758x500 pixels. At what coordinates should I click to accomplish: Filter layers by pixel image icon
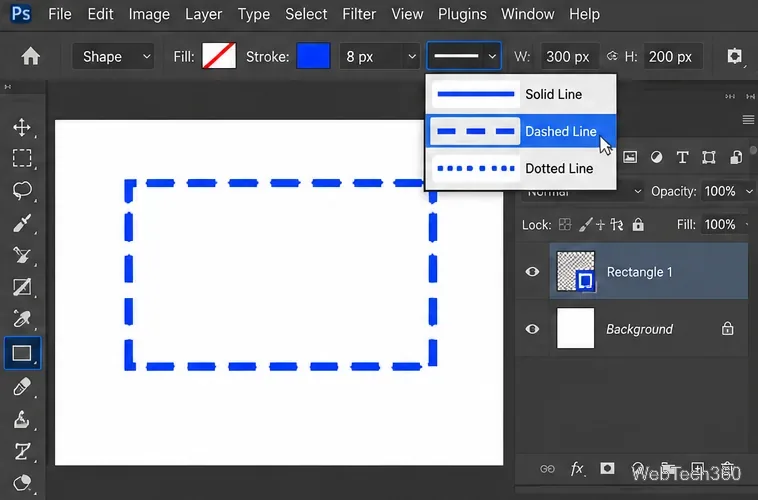630,157
